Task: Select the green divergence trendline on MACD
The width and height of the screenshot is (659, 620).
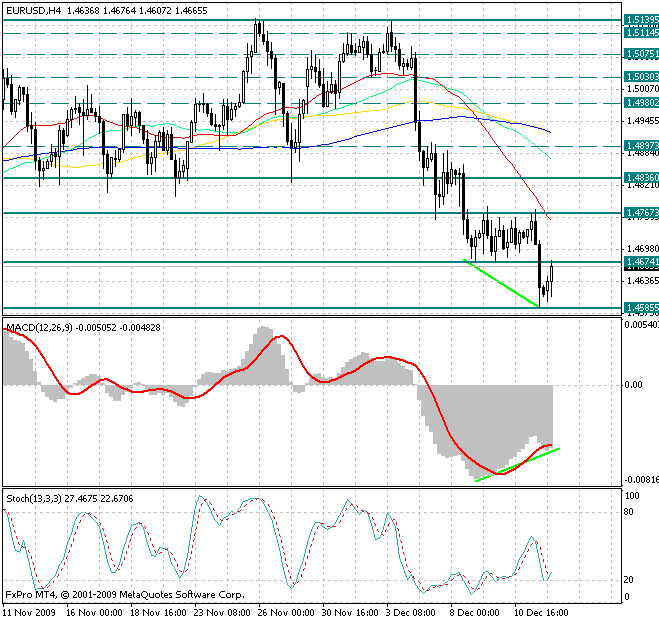Action: 517,464
